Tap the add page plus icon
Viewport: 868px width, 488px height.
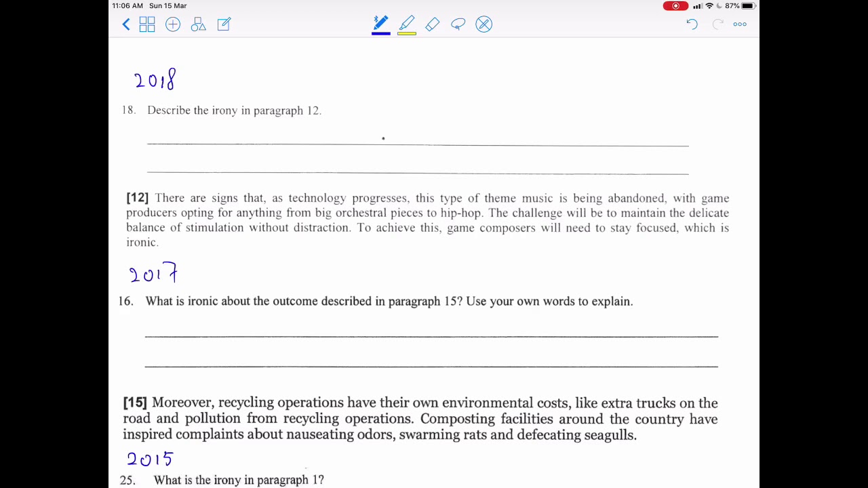click(173, 24)
